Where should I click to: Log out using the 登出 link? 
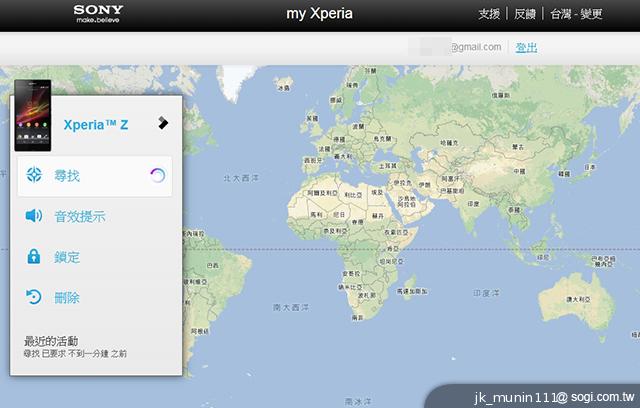coord(526,47)
